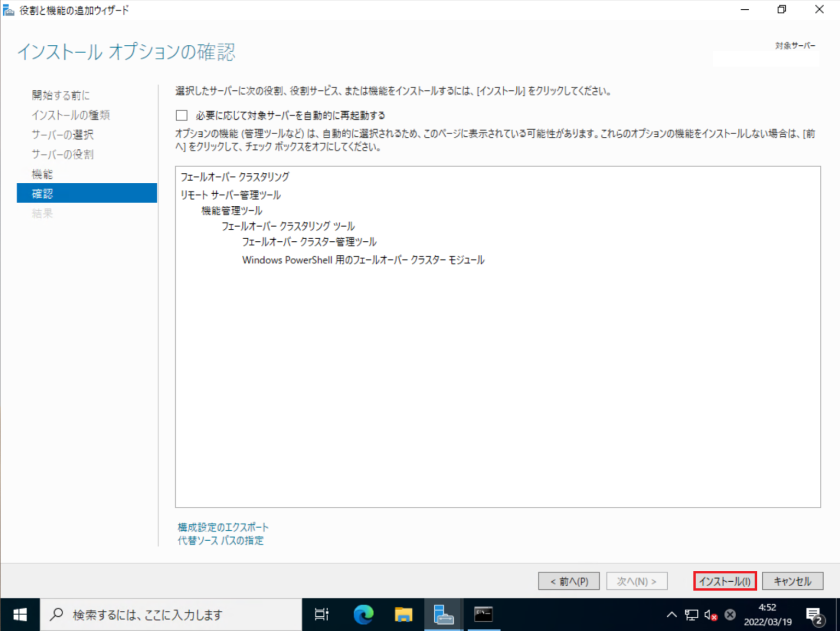Open 構成設定のエクスポート link
Screen dimensions: 840x631
point(222,527)
